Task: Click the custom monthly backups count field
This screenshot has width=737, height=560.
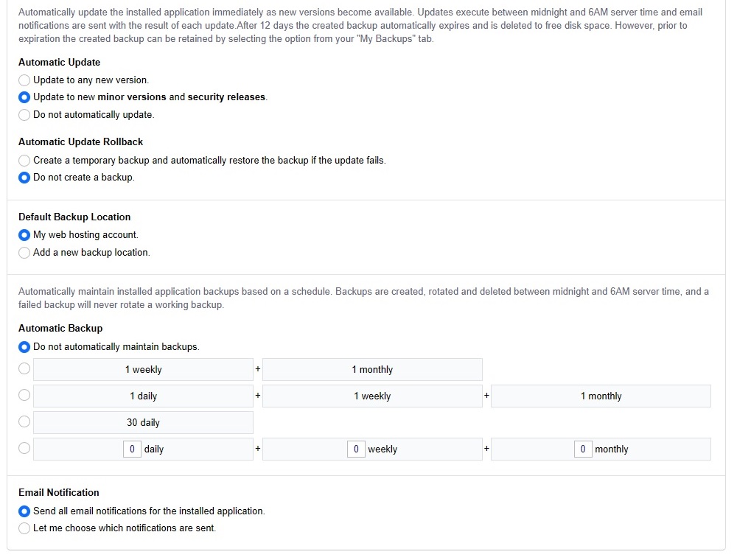Action: pos(582,448)
